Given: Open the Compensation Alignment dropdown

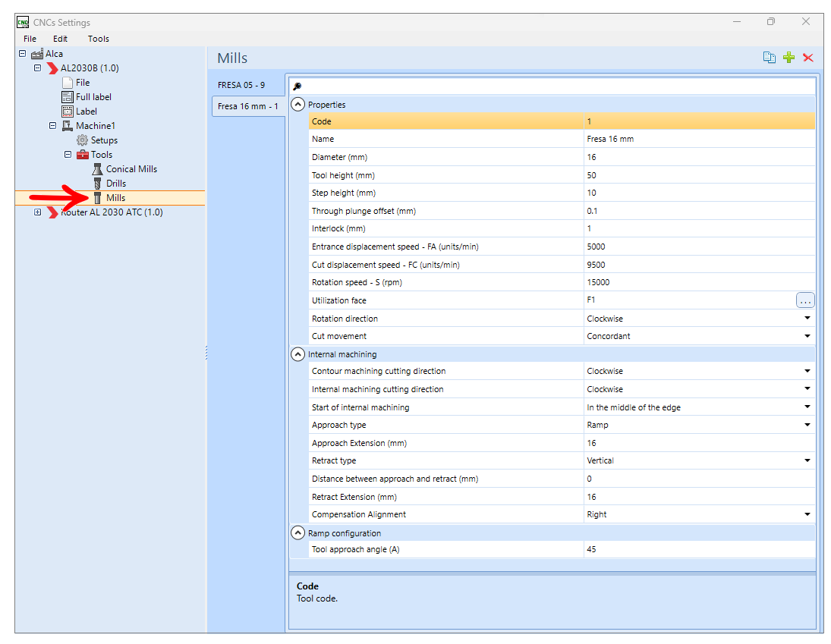Looking at the screenshot, I should click(807, 514).
